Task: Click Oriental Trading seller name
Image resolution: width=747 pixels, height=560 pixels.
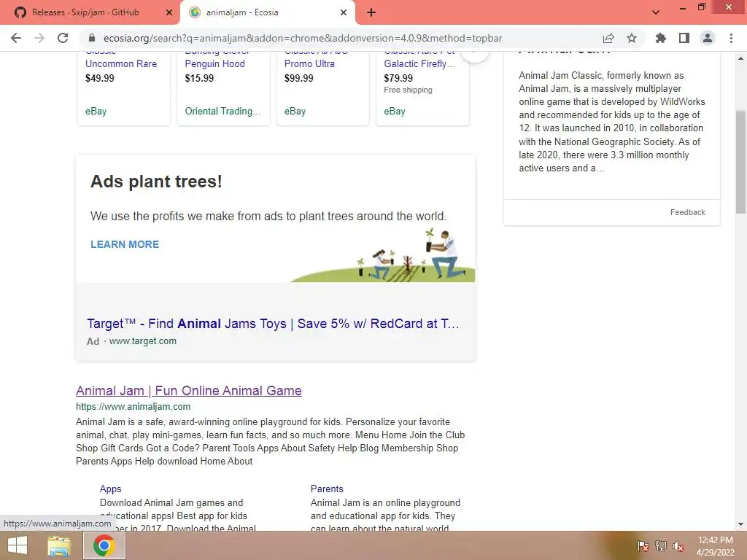Action: tap(223, 112)
